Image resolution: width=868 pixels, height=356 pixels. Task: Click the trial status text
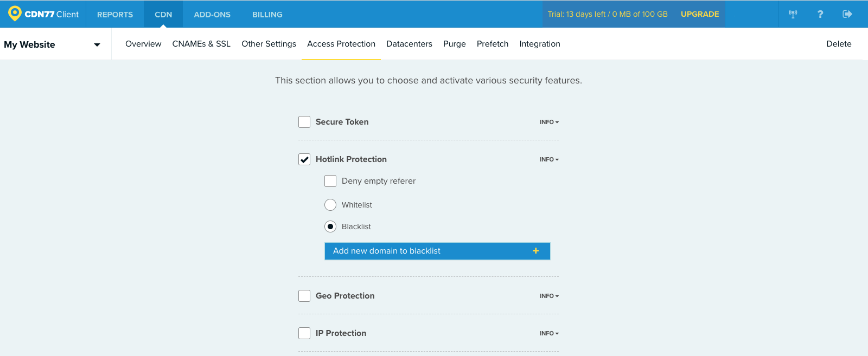[x=608, y=14]
